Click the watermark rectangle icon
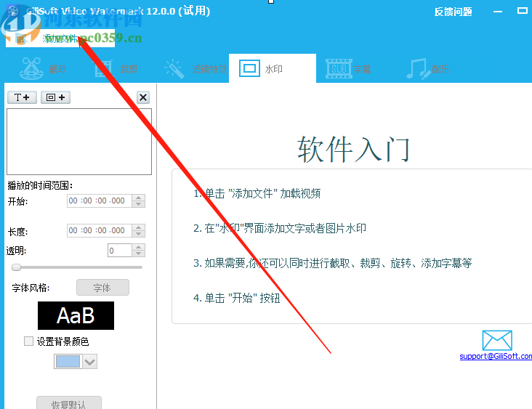The height and width of the screenshot is (409, 532). pos(250,68)
